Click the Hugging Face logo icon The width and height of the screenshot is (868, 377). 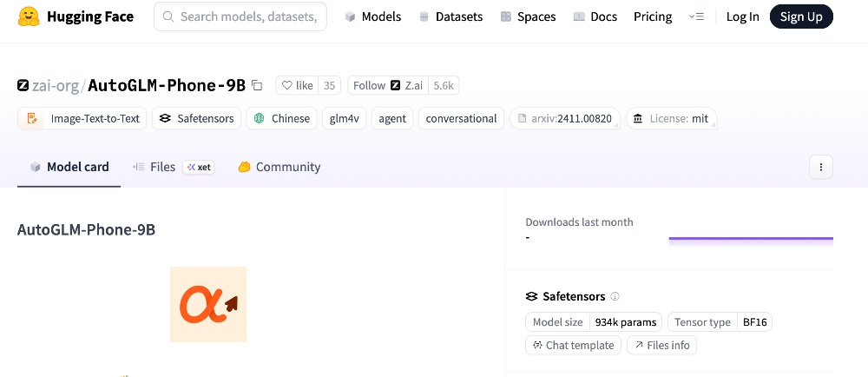(30, 17)
